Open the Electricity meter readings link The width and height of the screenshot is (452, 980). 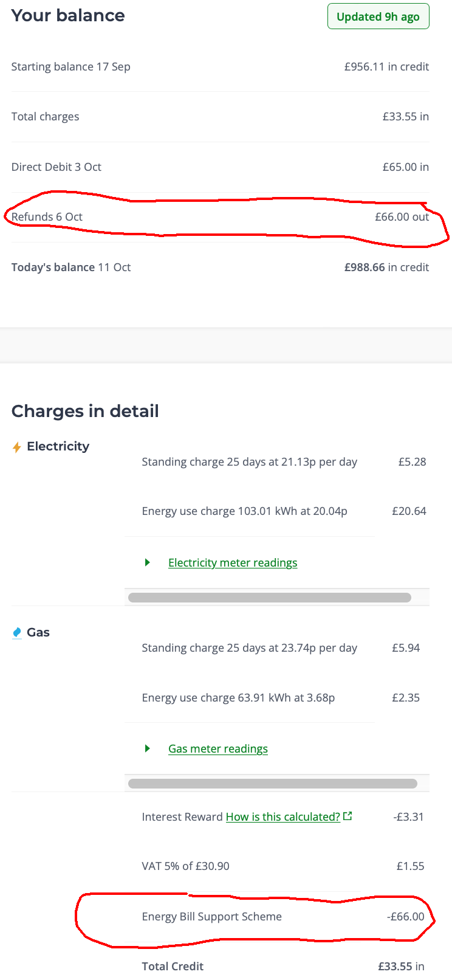pyautogui.click(x=233, y=563)
